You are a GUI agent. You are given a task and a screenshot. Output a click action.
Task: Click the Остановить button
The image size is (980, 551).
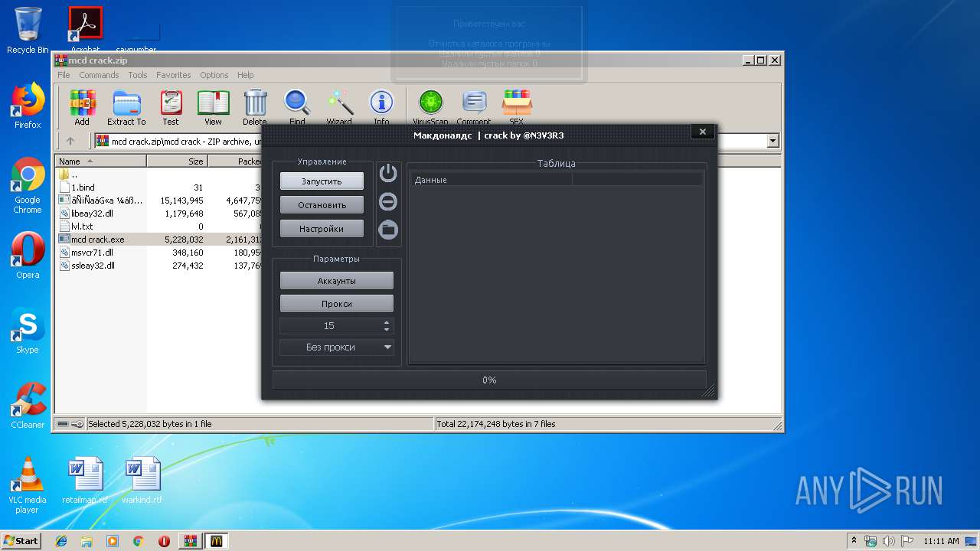(322, 205)
